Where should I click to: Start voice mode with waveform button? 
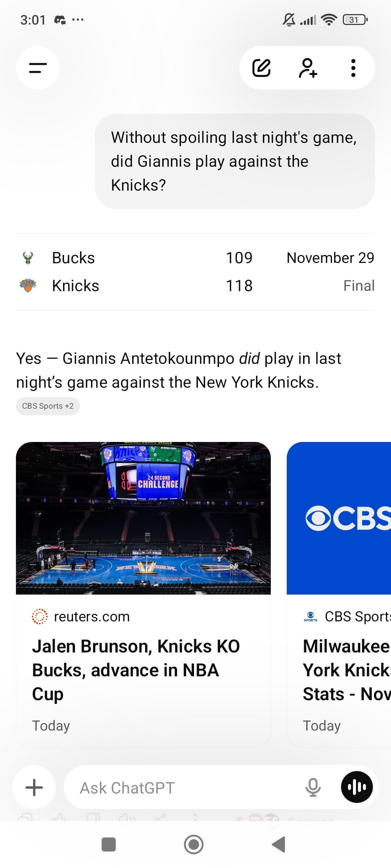coord(357,787)
